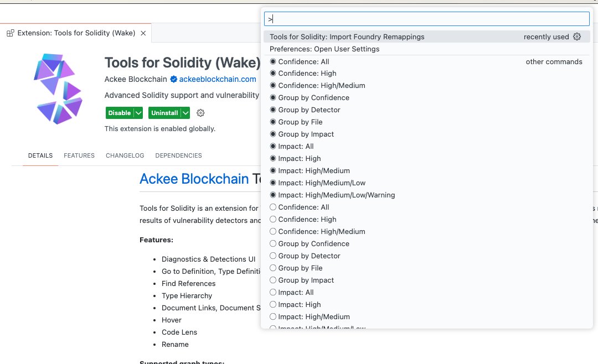Open the ackeeblockchain.com publisher link
Viewport: 598px width, 364px height.
click(218, 79)
